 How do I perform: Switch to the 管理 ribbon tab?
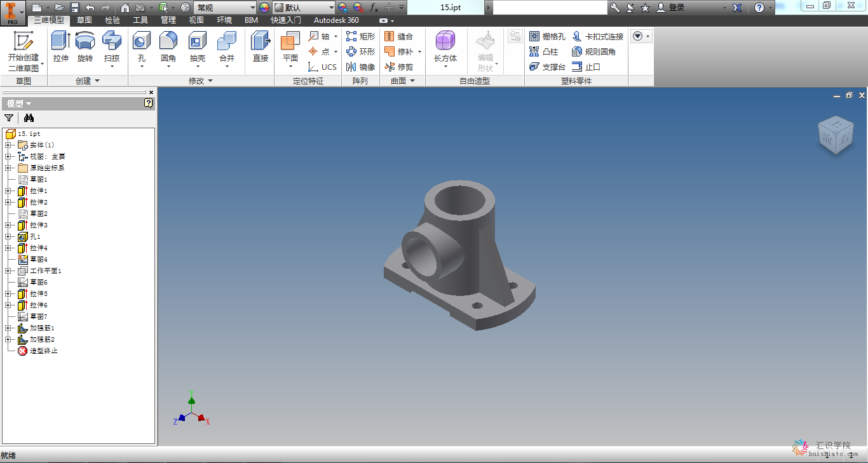[x=168, y=20]
